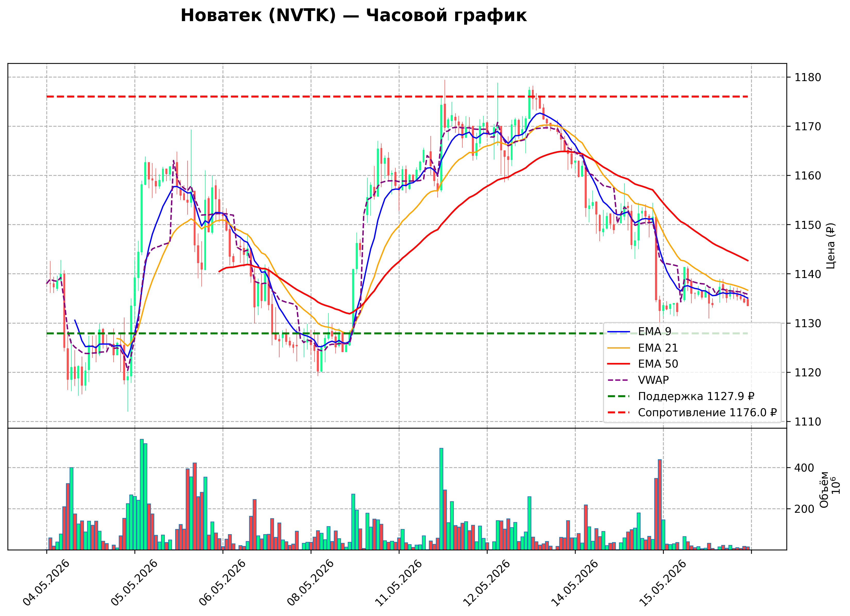Click the 05.05.2026 date axis label
This screenshot has height=616, width=850.
pos(134,583)
